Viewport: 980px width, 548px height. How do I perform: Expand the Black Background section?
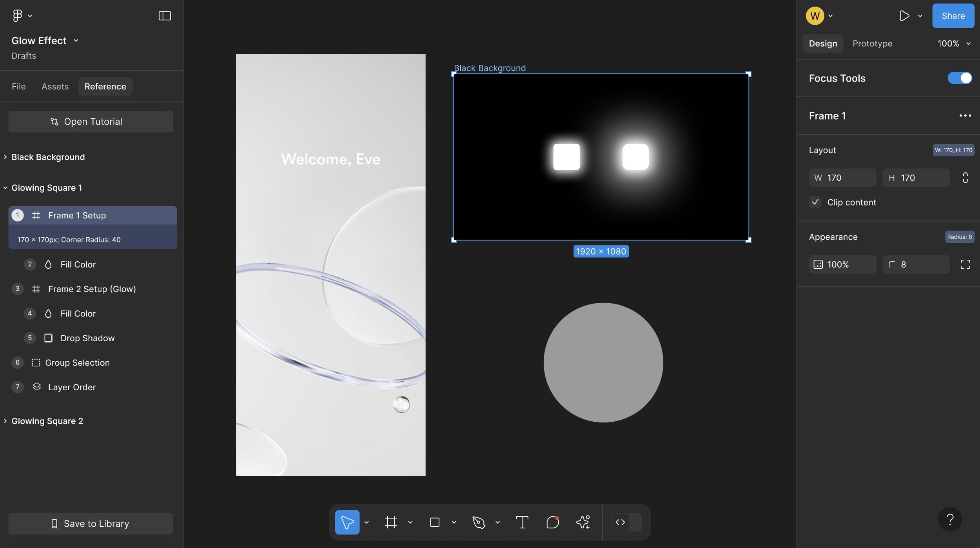(x=5, y=157)
